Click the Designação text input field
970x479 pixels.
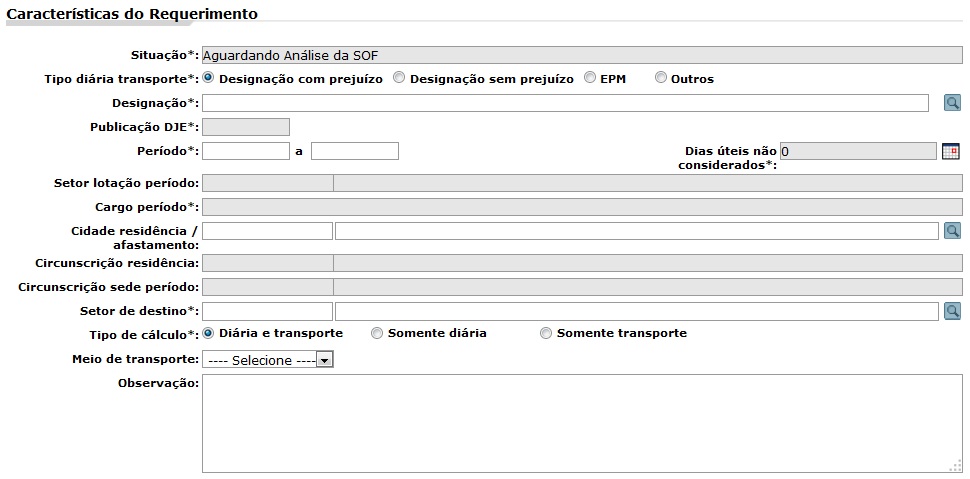point(565,103)
